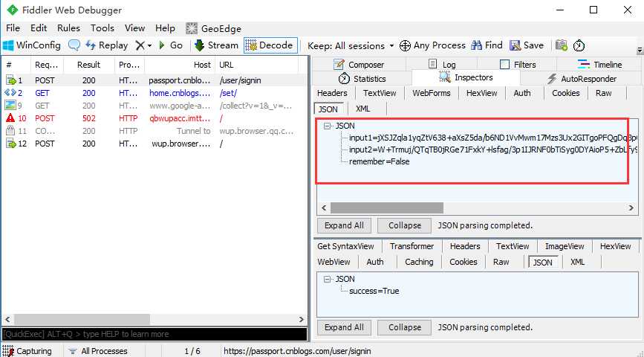Click lower Expand All button
The height and width of the screenshot is (357, 644).
point(344,327)
